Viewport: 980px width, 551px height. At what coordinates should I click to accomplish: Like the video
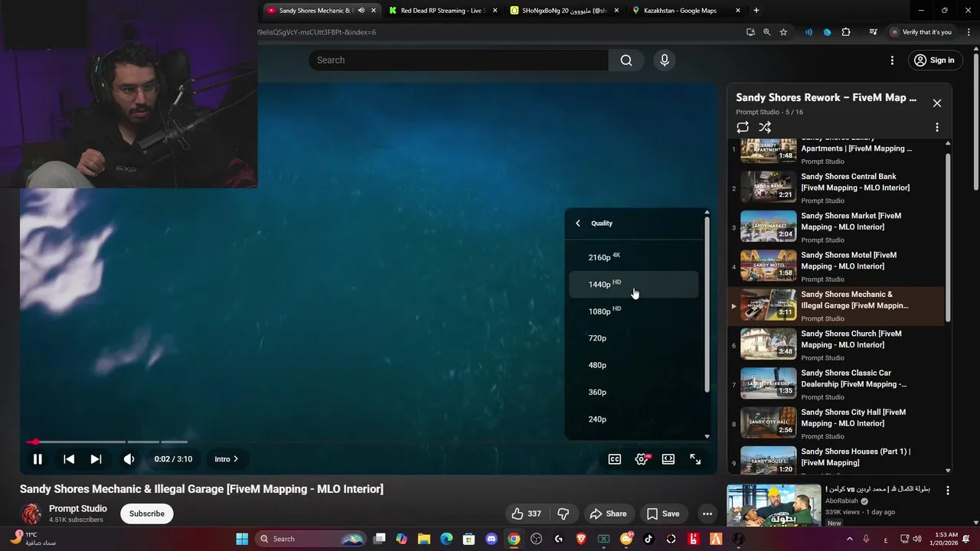524,514
